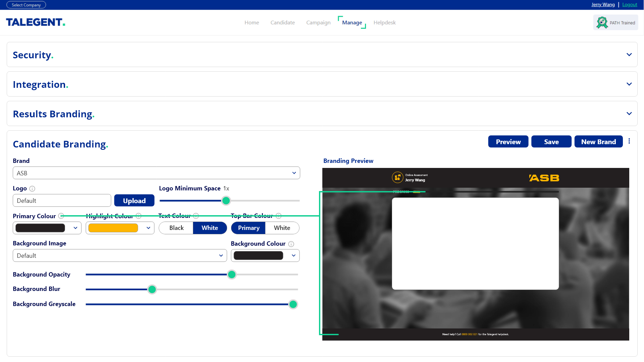The image size is (644, 362).
Task: Click the ASB logo in preview
Action: click(x=544, y=178)
